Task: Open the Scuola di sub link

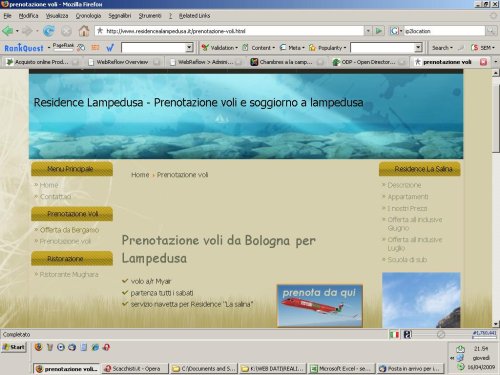Action: coord(407,259)
